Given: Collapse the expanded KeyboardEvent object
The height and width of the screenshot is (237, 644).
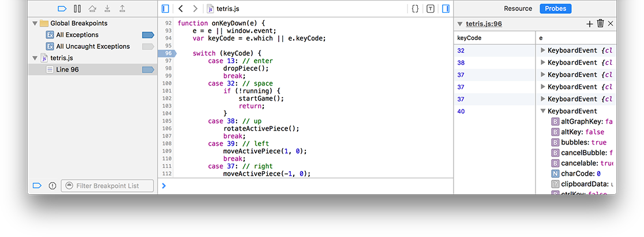Looking at the screenshot, I should [x=543, y=111].
